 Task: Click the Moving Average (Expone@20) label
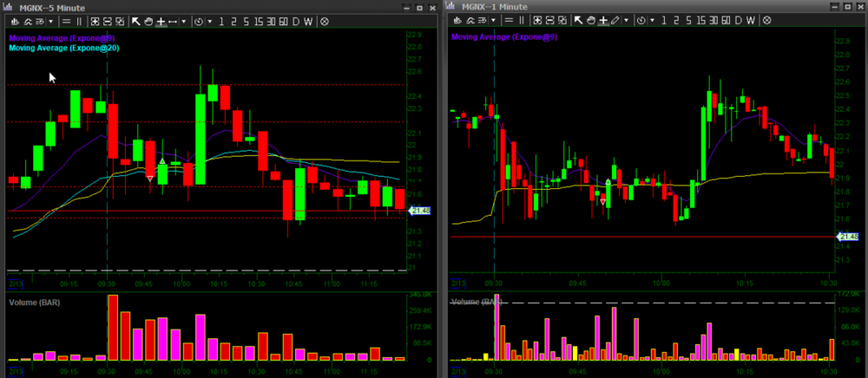[64, 49]
